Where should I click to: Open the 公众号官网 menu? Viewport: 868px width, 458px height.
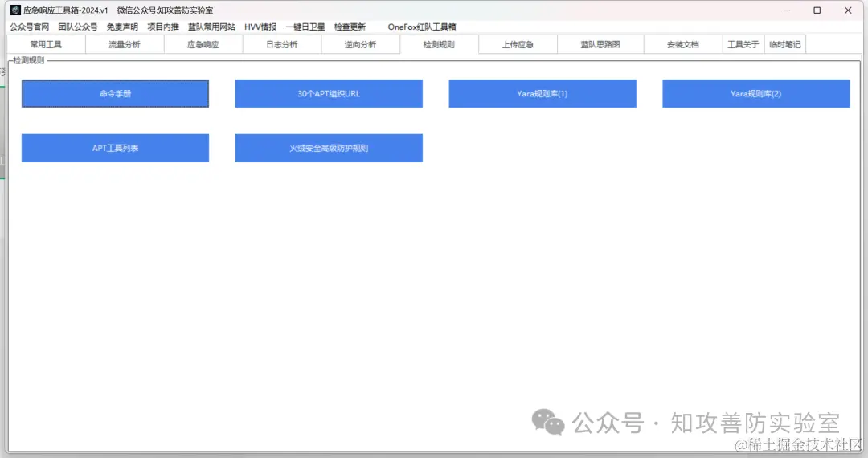(x=30, y=27)
